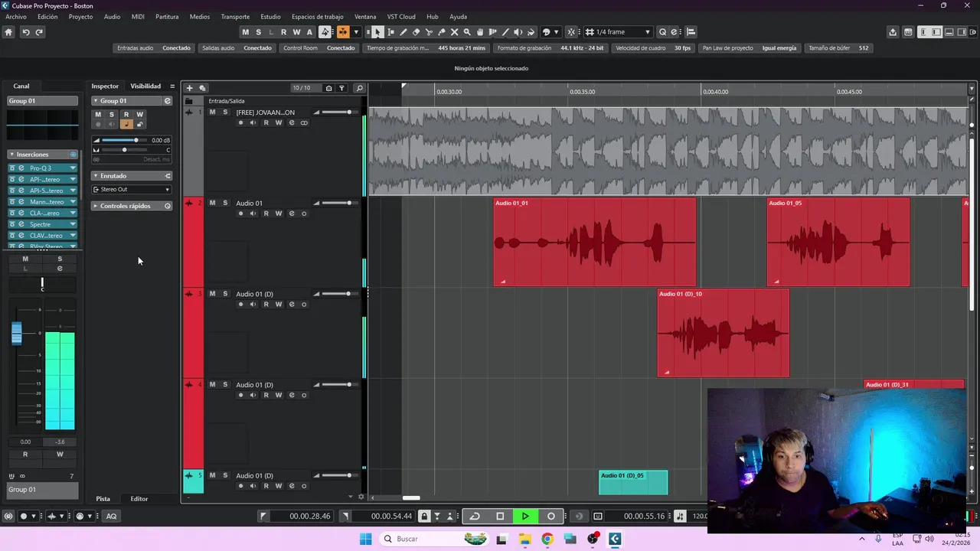Viewport: 980px width, 551px height.
Task: Open Chrome from the taskbar
Action: coord(547,539)
